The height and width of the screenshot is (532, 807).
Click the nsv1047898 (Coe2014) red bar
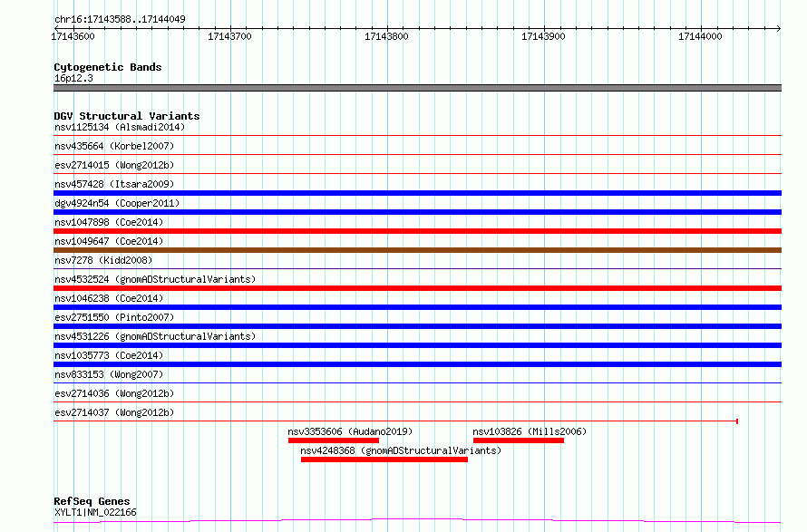(417, 231)
